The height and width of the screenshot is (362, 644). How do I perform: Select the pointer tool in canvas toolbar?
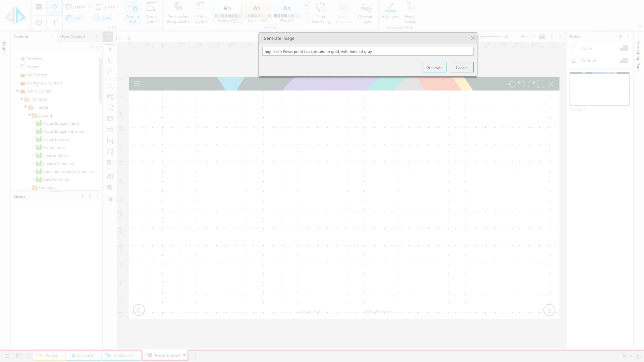(110, 49)
